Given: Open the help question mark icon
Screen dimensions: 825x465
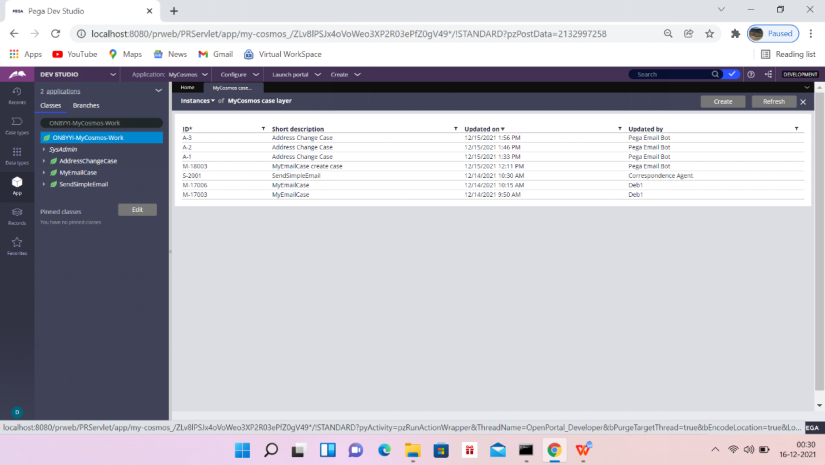Looking at the screenshot, I should click(751, 74).
